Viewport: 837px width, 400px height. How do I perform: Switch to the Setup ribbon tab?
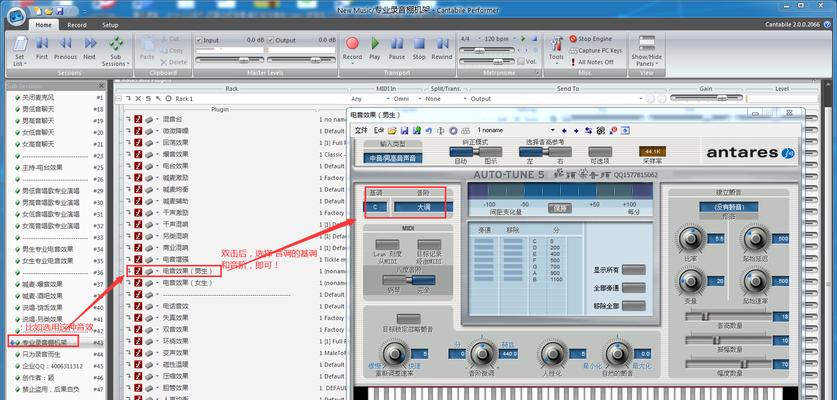(x=110, y=25)
